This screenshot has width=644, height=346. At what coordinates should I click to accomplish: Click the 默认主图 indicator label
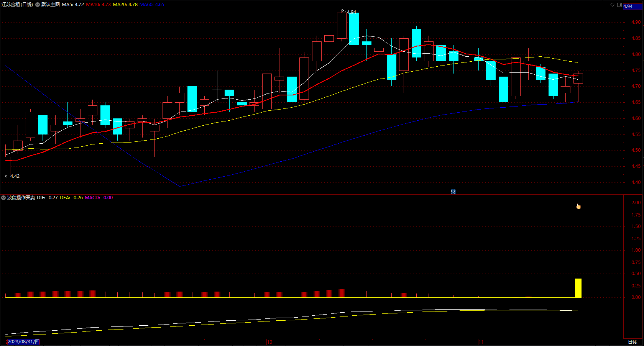[x=51, y=5]
